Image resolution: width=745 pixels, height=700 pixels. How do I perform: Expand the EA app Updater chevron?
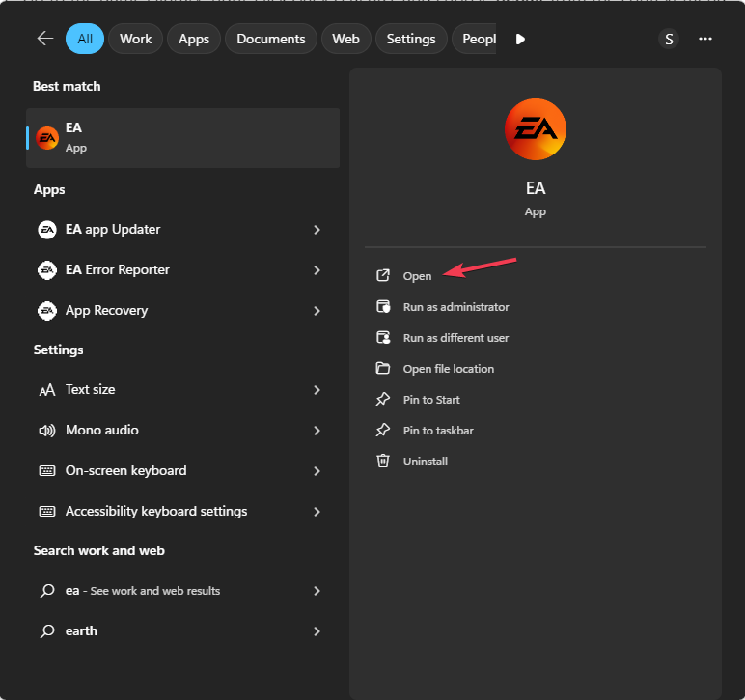(317, 230)
